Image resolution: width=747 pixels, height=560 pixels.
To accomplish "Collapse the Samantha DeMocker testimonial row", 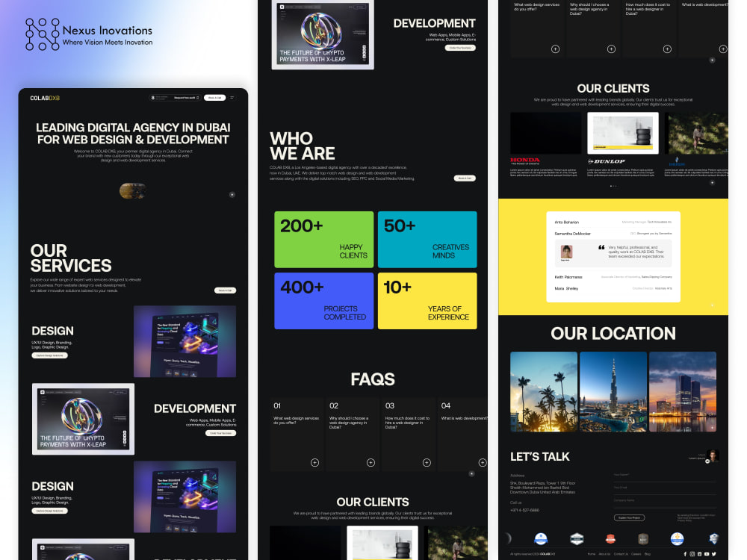I will (613, 233).
